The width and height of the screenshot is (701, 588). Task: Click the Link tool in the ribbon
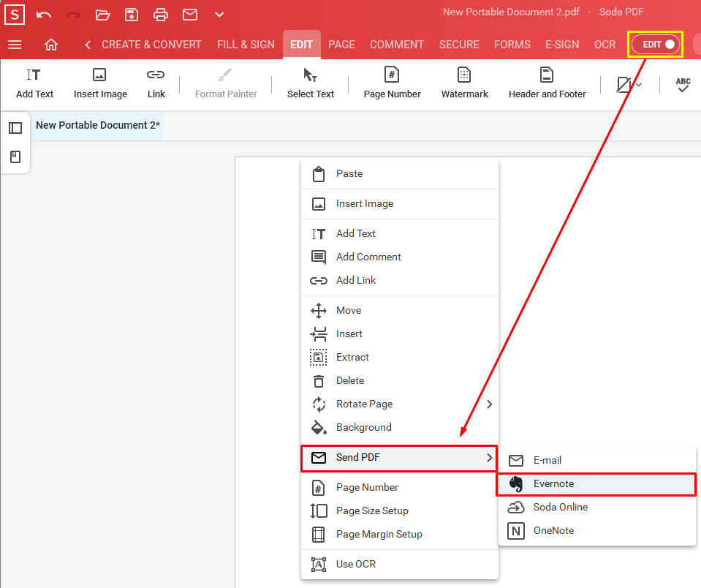[x=156, y=83]
